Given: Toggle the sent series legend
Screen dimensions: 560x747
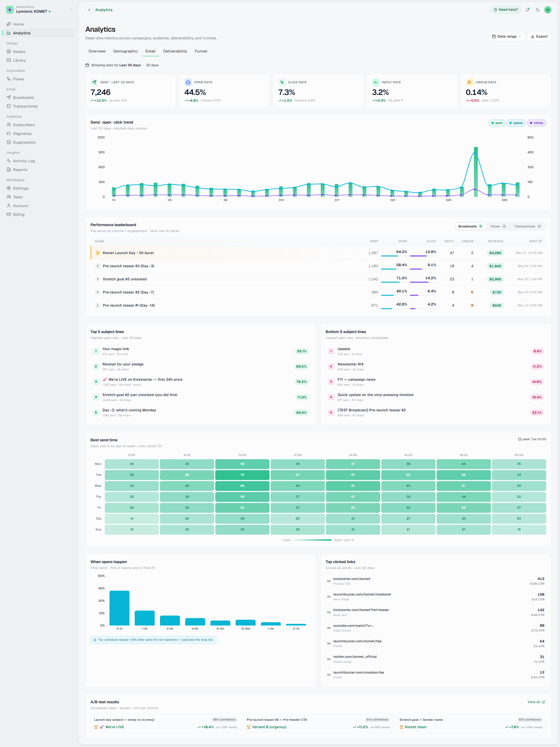Looking at the screenshot, I should click(x=497, y=123).
